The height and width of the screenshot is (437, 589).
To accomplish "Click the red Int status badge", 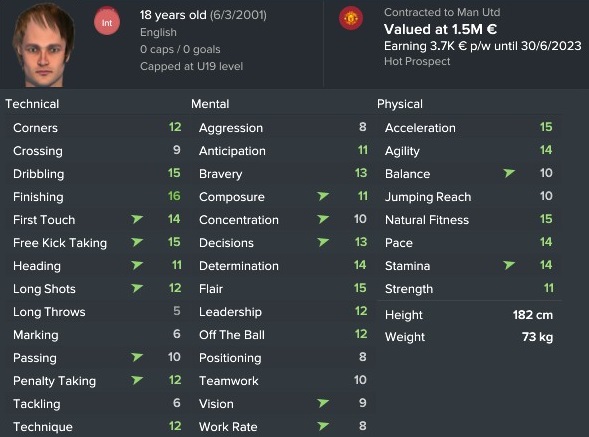I will (x=107, y=22).
